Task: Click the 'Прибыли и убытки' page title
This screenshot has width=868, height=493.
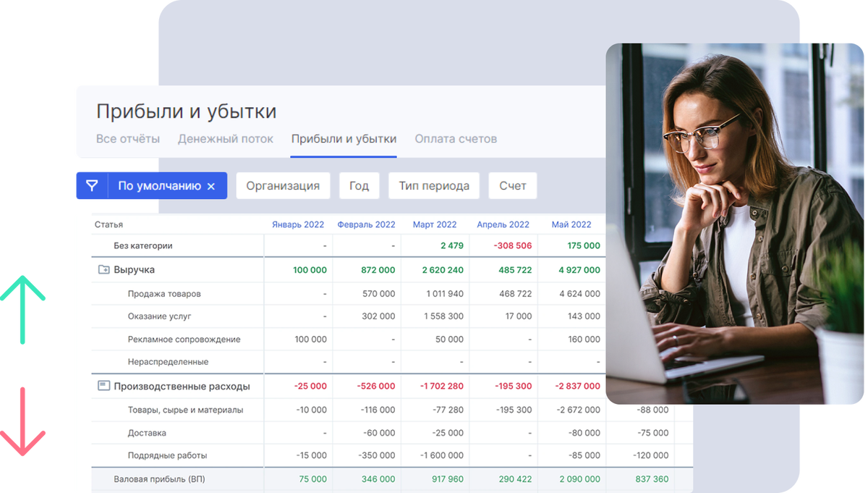Action: [187, 111]
